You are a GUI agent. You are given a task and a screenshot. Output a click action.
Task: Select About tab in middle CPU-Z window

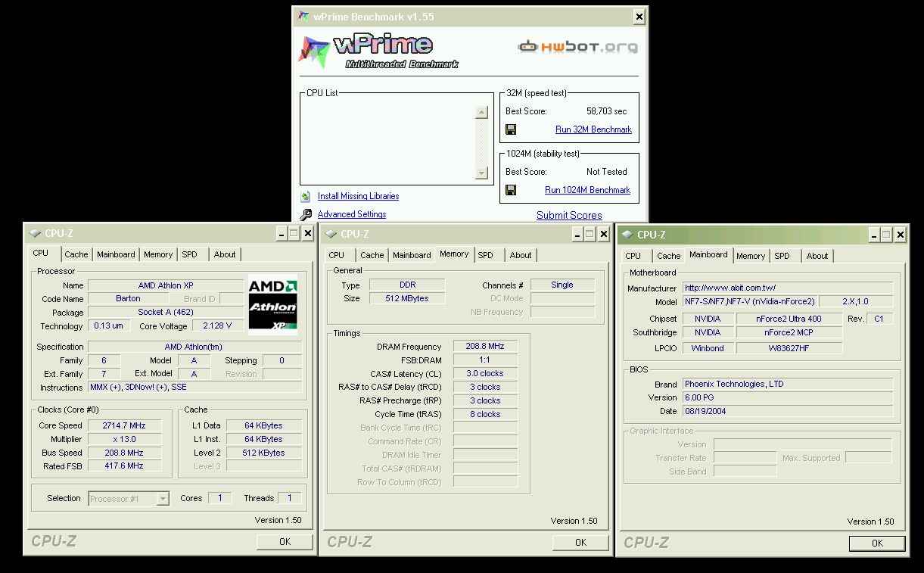(x=521, y=255)
